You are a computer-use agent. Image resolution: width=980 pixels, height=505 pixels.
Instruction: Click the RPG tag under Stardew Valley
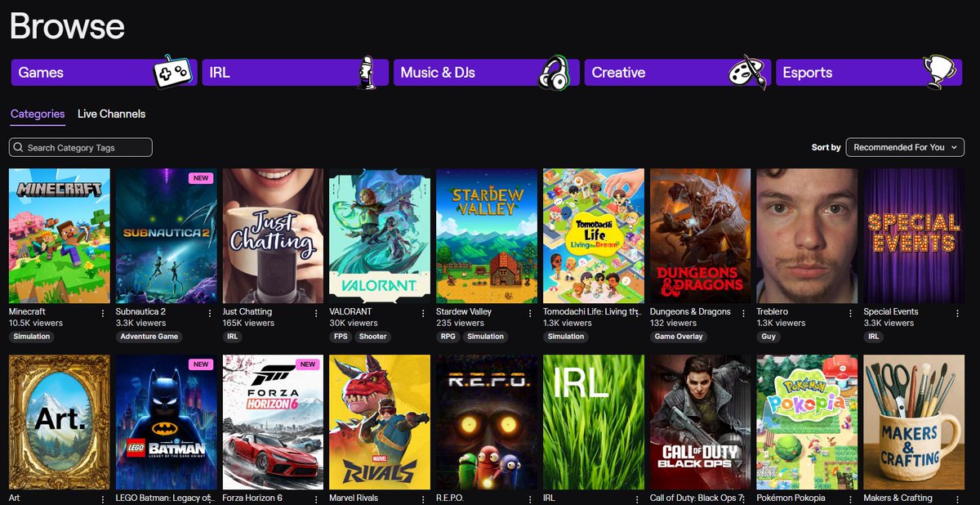pyautogui.click(x=448, y=337)
